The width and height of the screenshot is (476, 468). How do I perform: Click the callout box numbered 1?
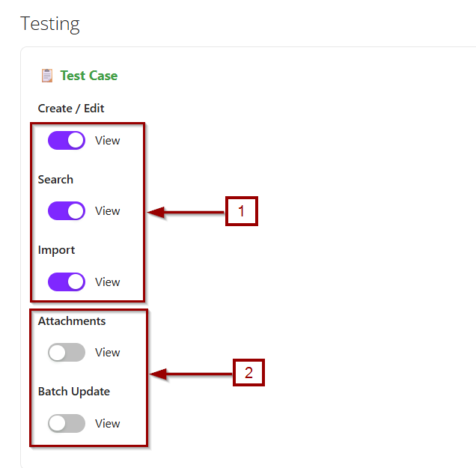(241, 211)
